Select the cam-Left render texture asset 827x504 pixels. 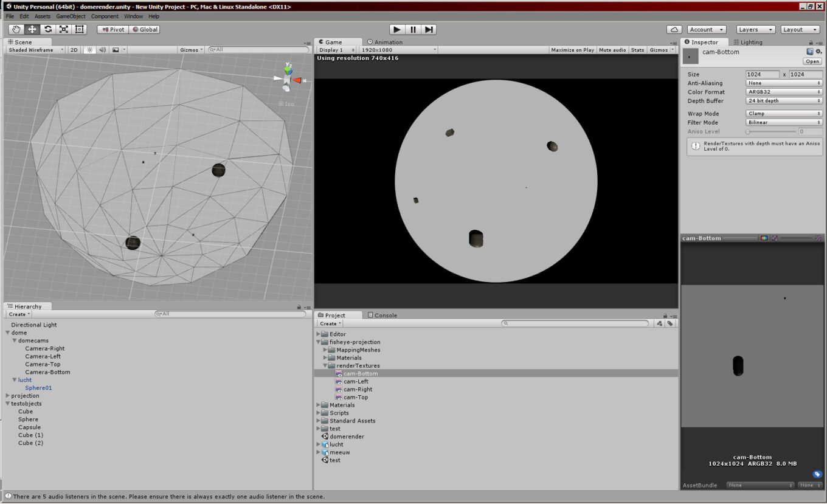[356, 382]
